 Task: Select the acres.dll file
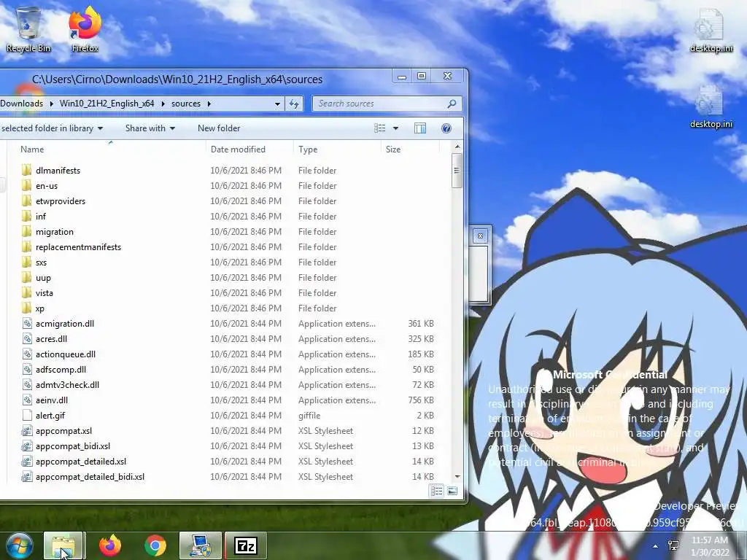(228, 338)
